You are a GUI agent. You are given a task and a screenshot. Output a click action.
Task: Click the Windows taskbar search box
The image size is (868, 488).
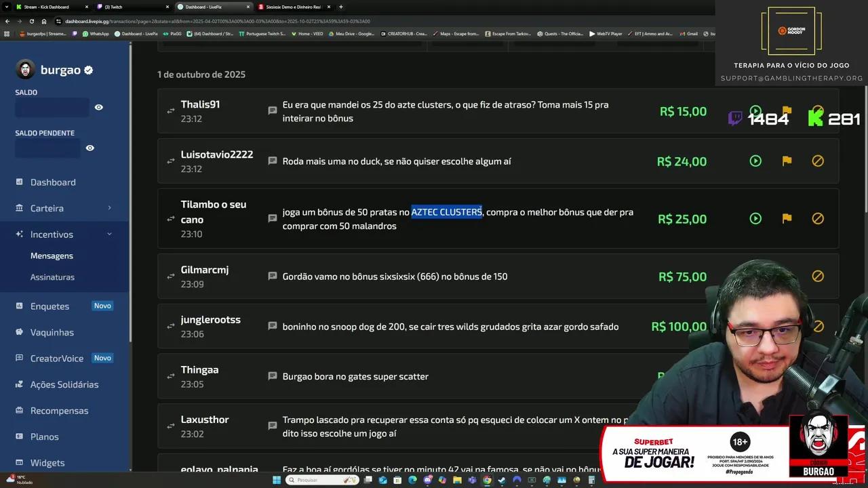point(322,480)
